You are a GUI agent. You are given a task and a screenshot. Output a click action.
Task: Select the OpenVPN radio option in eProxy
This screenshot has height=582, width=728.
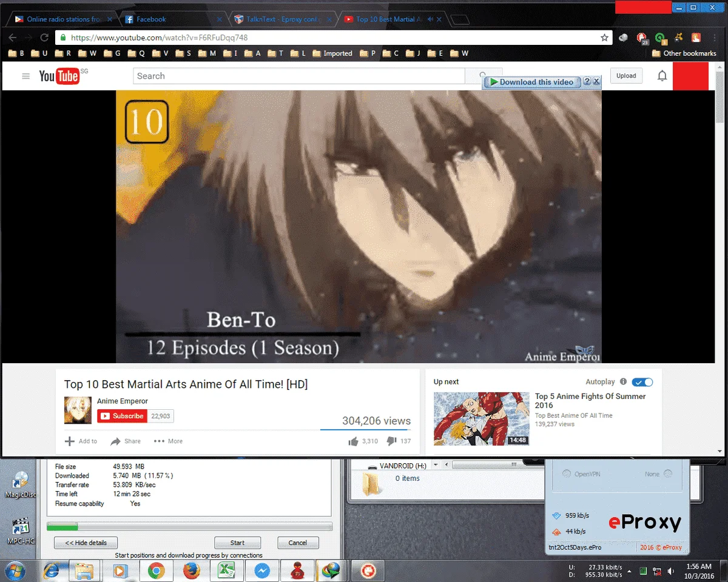(565, 474)
